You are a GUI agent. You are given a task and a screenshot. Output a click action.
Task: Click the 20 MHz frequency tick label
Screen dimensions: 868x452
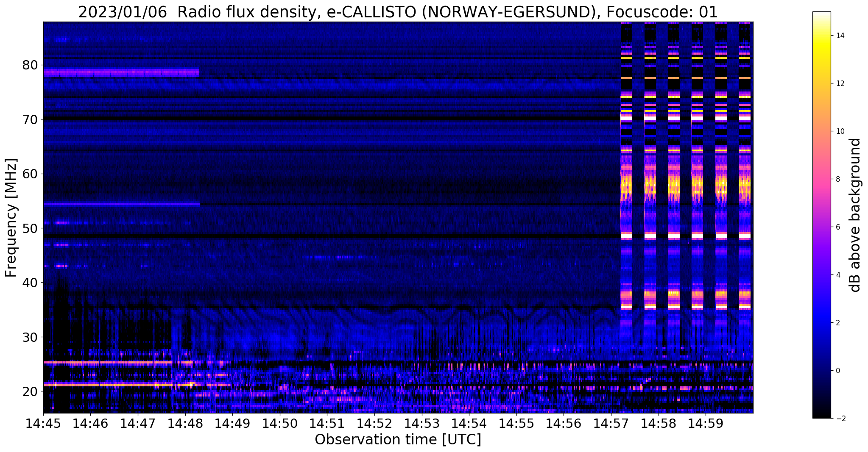(x=30, y=391)
